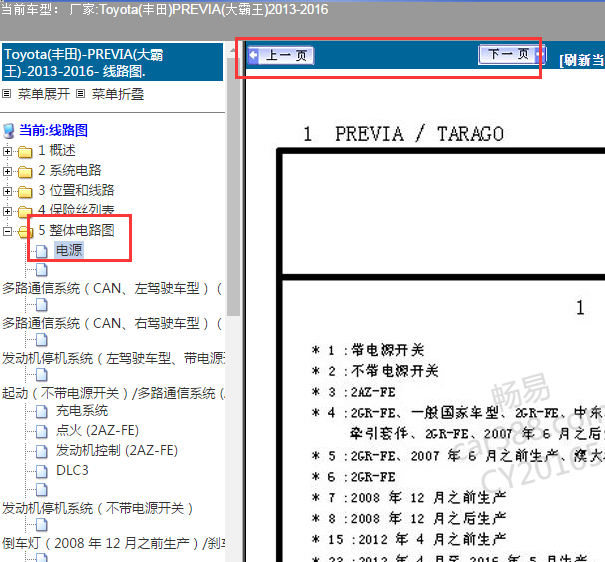This screenshot has width=605, height=562.
Task: Go to next page with 下一页 button
Action: [512, 54]
